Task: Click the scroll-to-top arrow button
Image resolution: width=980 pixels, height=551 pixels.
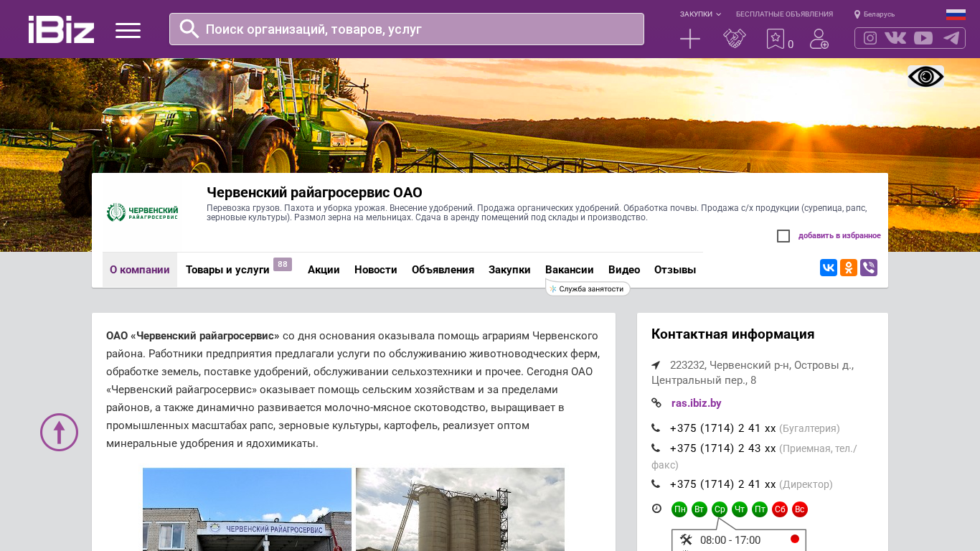Action: (59, 432)
